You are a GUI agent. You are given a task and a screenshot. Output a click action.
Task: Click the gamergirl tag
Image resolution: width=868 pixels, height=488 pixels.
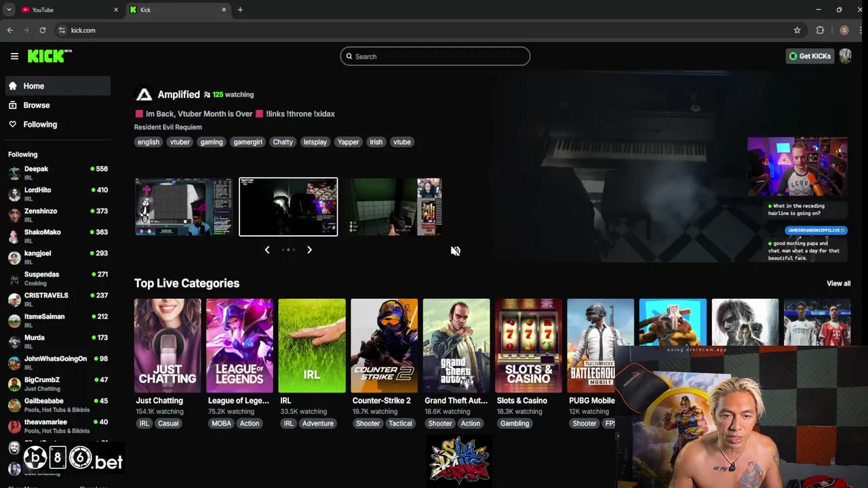248,142
